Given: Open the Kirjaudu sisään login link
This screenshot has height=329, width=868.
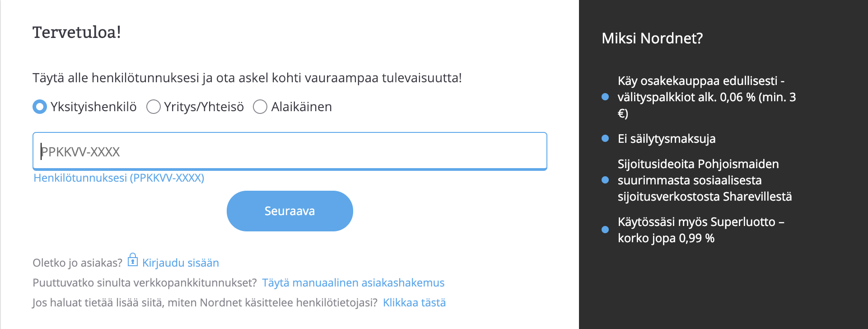Looking at the screenshot, I should point(180,263).
